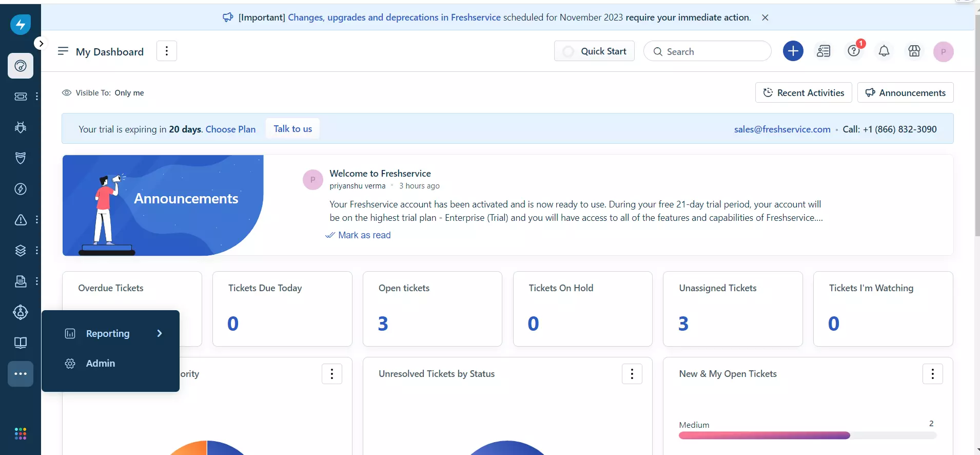Open the Solutions book icon in sidebar

(x=21, y=343)
